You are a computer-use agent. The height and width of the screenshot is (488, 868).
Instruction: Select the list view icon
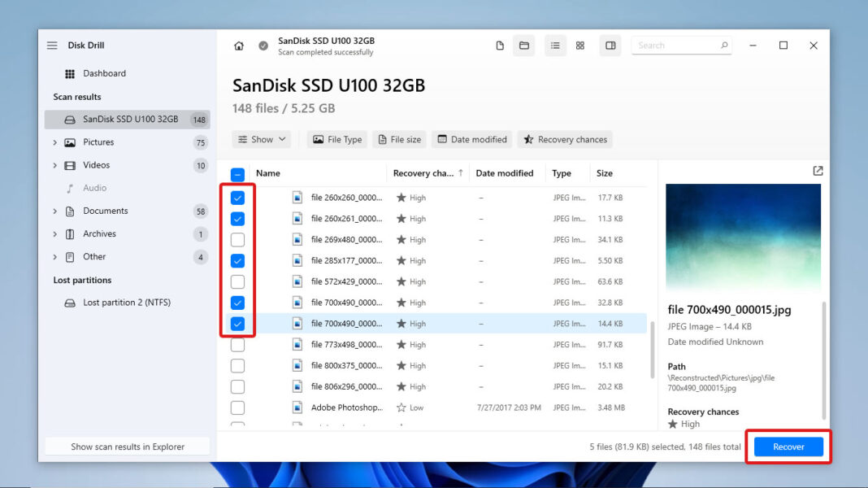click(555, 46)
